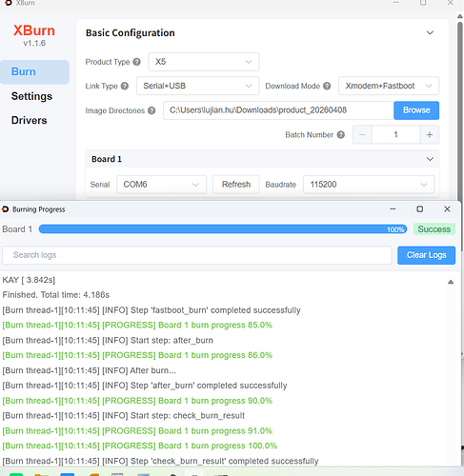464x476 pixels.
Task: Click the 'KAY [ 3.842s]' log line
Action: [29, 280]
